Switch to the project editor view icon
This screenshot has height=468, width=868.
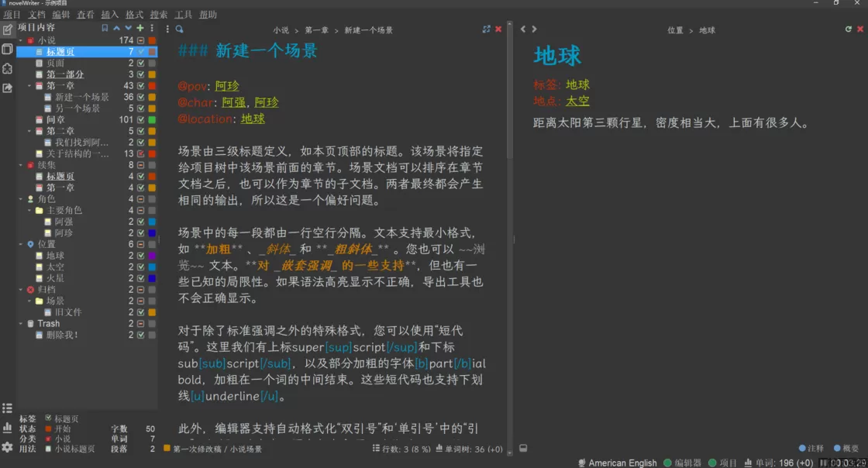[7, 29]
